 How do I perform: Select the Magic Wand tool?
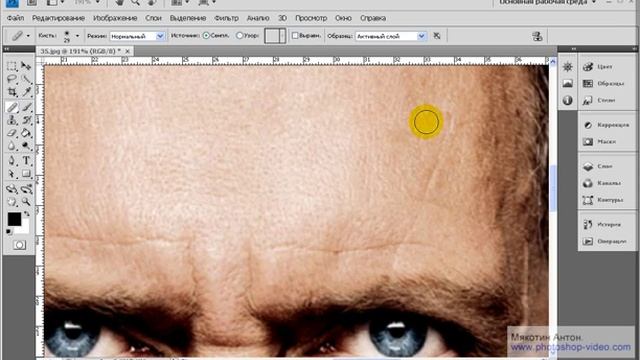27,79
